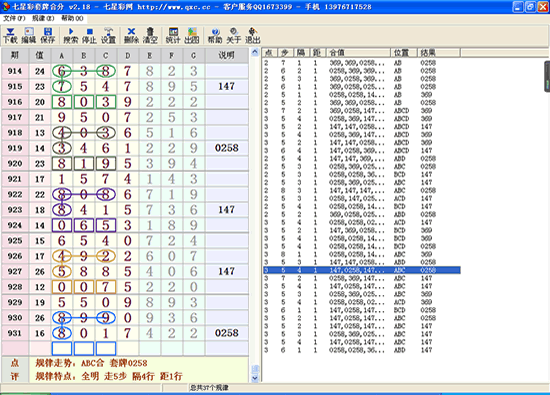Select rule row 147,147,147... ABC 0258
Viewport: 550px width, 395px height.
click(362, 190)
